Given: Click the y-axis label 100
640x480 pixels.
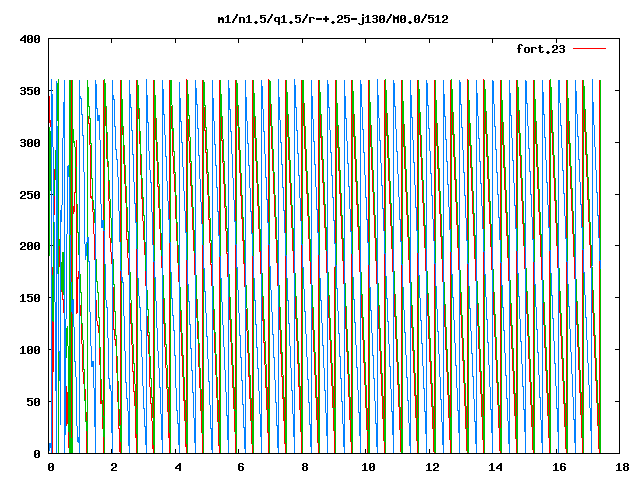Looking at the screenshot, I should click(30, 350).
